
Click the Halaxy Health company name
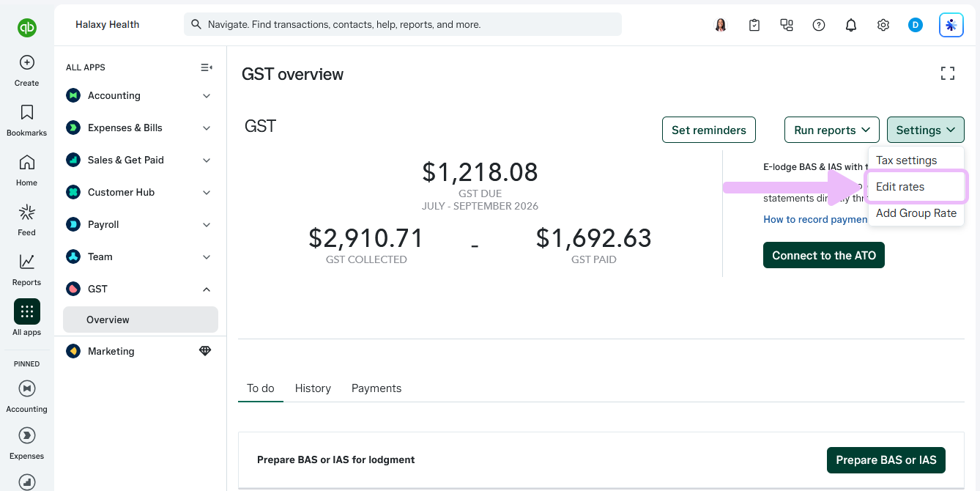click(x=108, y=24)
